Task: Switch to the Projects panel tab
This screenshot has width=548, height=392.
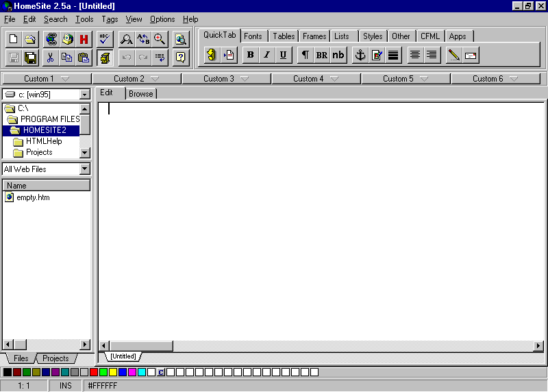Action: [55, 358]
